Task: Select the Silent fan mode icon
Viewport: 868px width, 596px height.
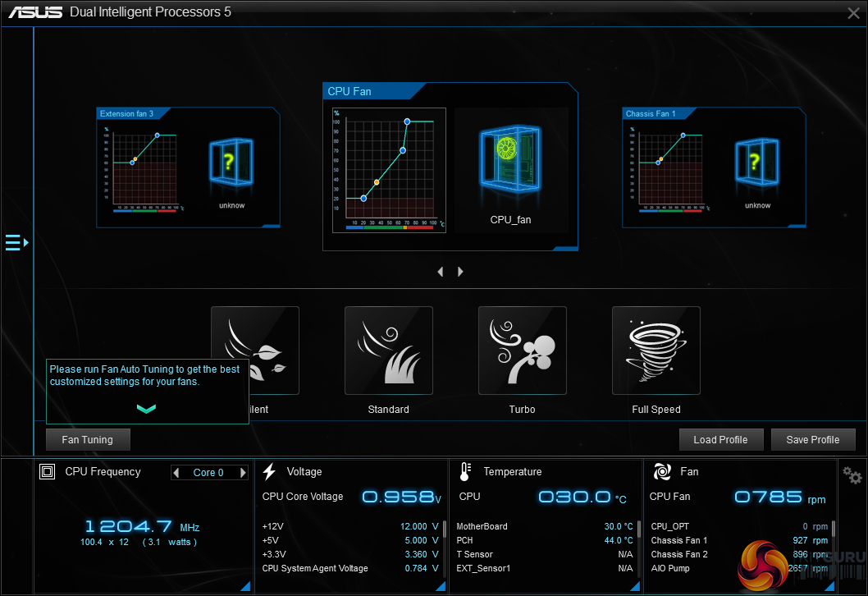Action: point(255,351)
